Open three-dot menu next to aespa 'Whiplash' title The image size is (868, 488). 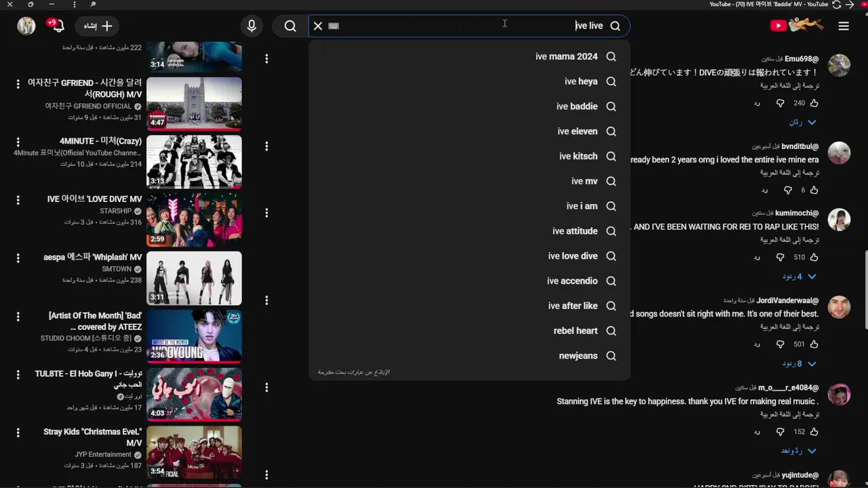[x=18, y=258]
